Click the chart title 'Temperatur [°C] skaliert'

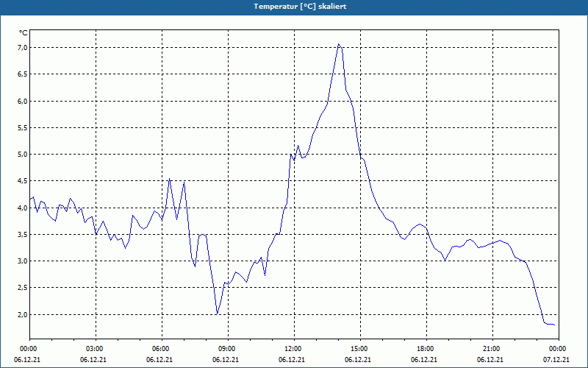pyautogui.click(x=300, y=7)
